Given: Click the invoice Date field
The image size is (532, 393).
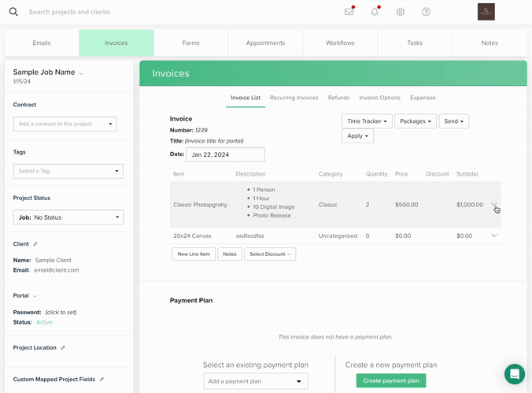Looking at the screenshot, I should [x=225, y=154].
